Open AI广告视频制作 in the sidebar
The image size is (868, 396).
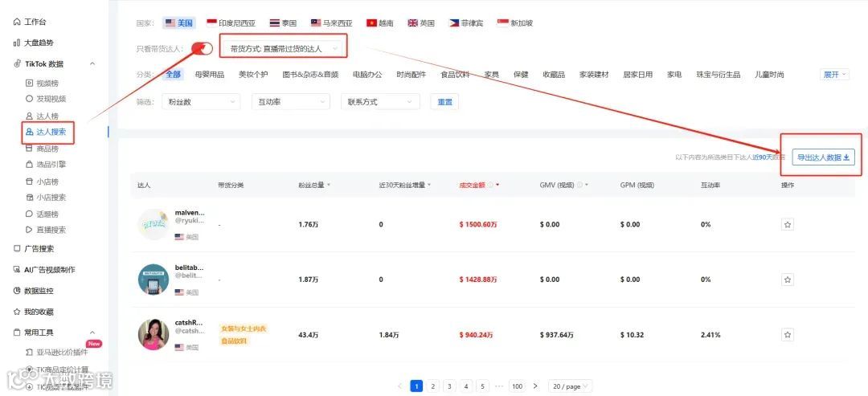pos(44,269)
